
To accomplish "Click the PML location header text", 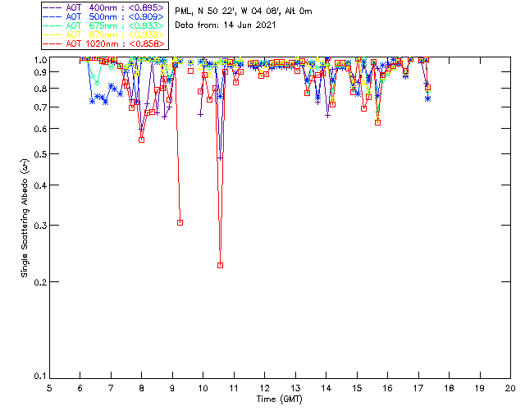I will [x=244, y=11].
